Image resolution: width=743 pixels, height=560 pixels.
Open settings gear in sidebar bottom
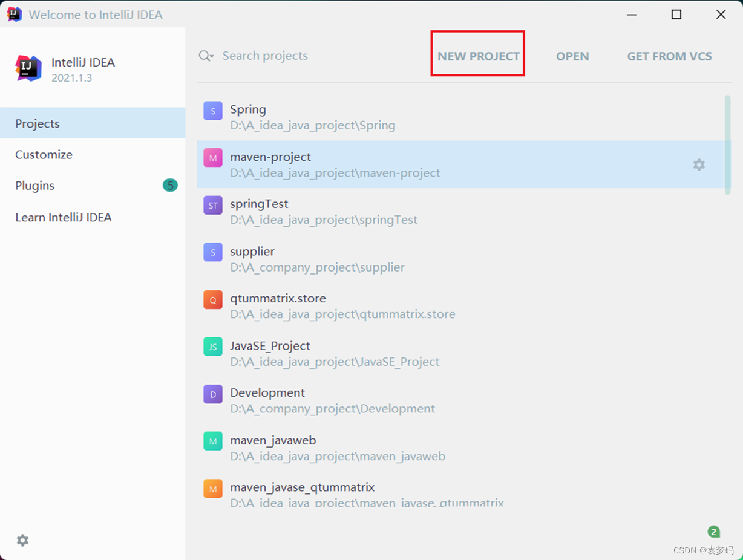pos(22,540)
